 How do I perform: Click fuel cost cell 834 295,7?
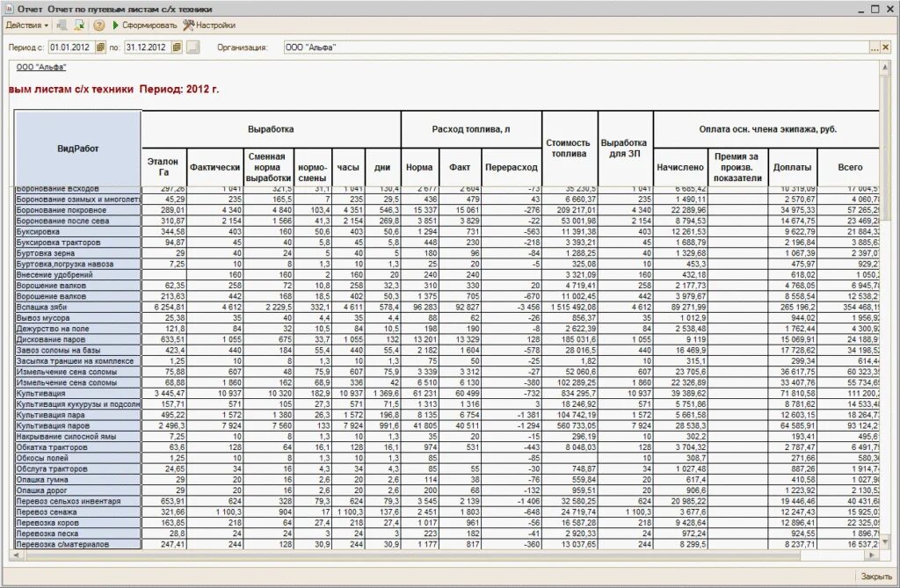coord(570,394)
